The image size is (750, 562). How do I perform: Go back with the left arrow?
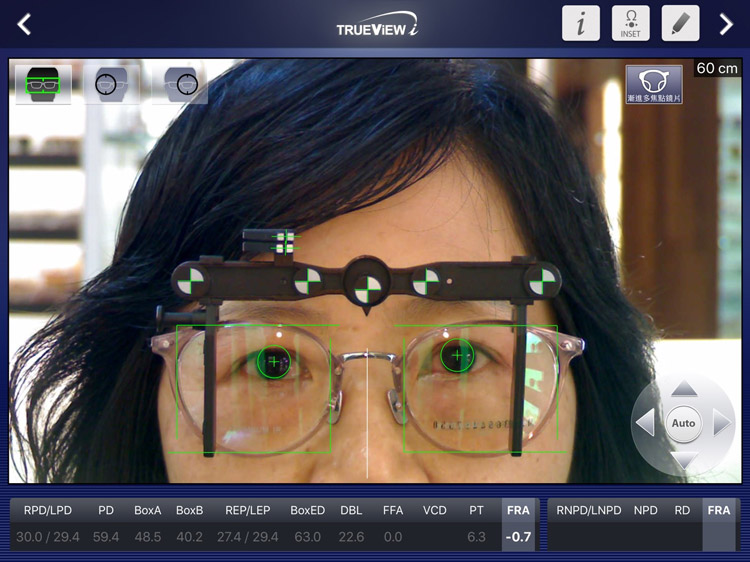[x=24, y=24]
